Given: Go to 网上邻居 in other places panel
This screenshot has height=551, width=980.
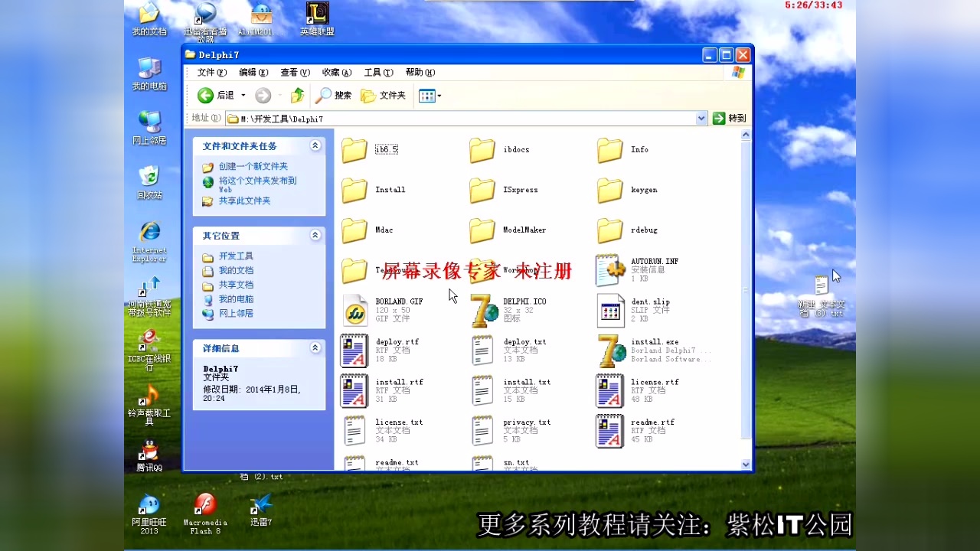Looking at the screenshot, I should coord(236,314).
